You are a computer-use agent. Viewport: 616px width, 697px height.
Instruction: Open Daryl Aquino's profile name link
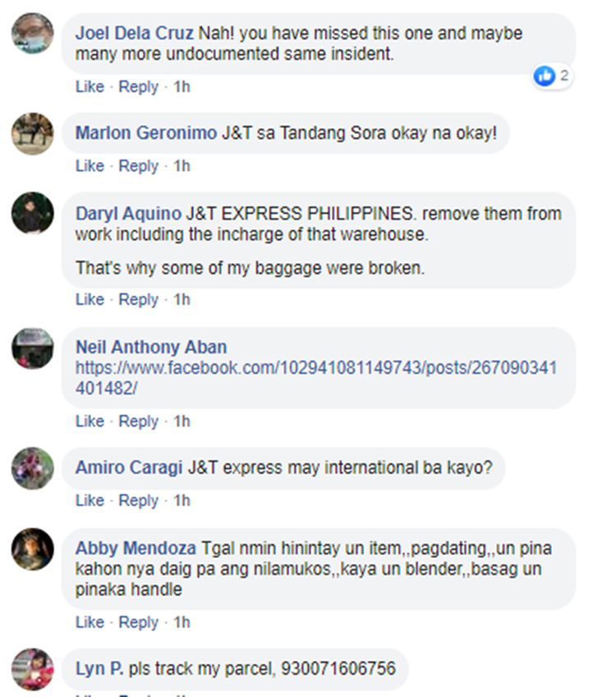128,214
